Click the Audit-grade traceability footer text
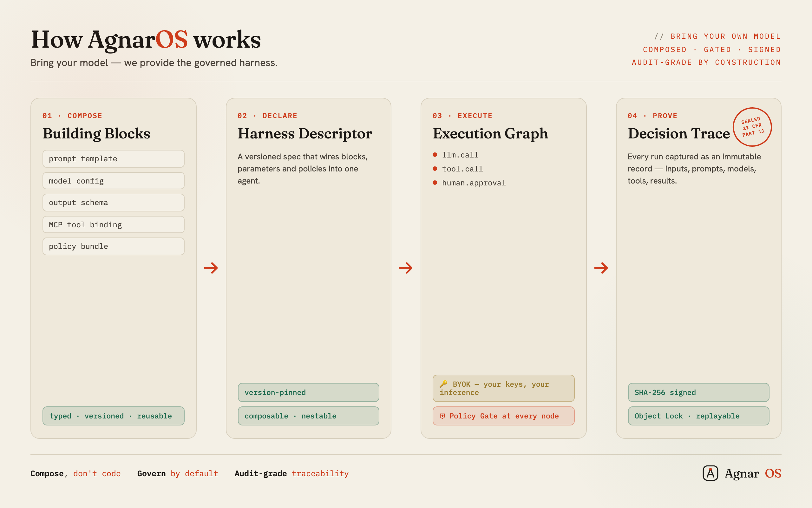 [x=291, y=473]
